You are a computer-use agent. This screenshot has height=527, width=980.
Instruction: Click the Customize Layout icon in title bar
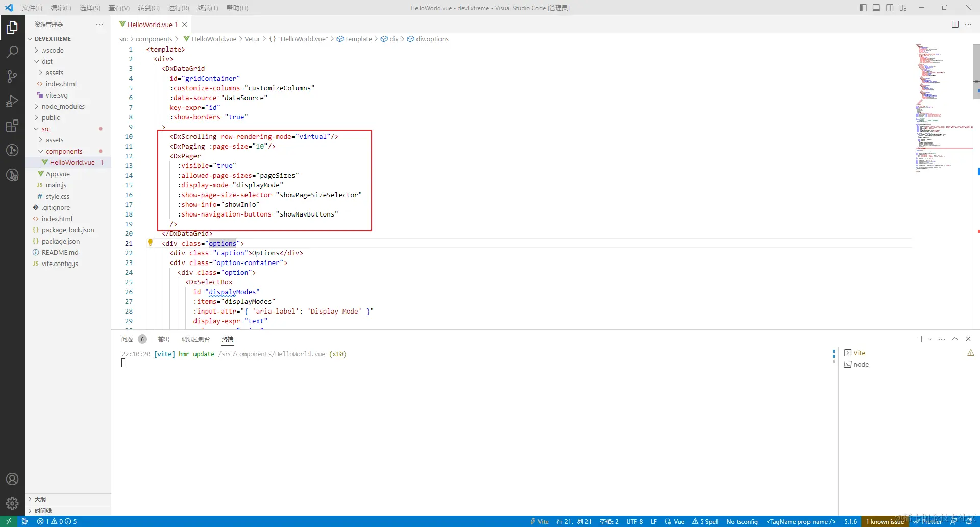[903, 8]
